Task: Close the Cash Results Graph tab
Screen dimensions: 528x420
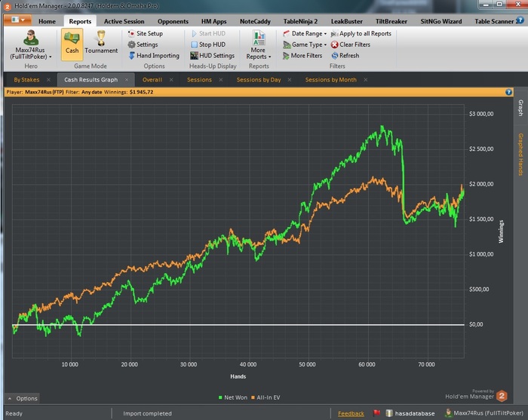Action: pos(127,80)
